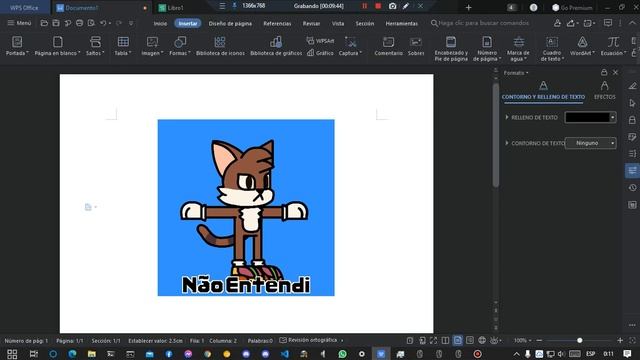Click Go Premium button
This screenshot has width=640, height=360.
(x=572, y=7)
